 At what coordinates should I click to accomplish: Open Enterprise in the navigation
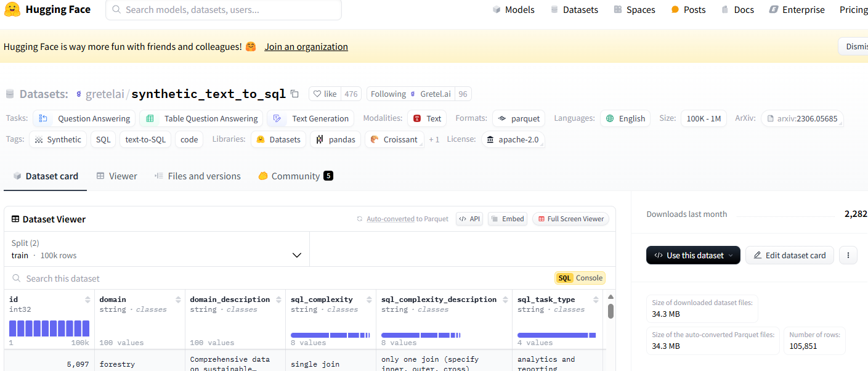(797, 10)
